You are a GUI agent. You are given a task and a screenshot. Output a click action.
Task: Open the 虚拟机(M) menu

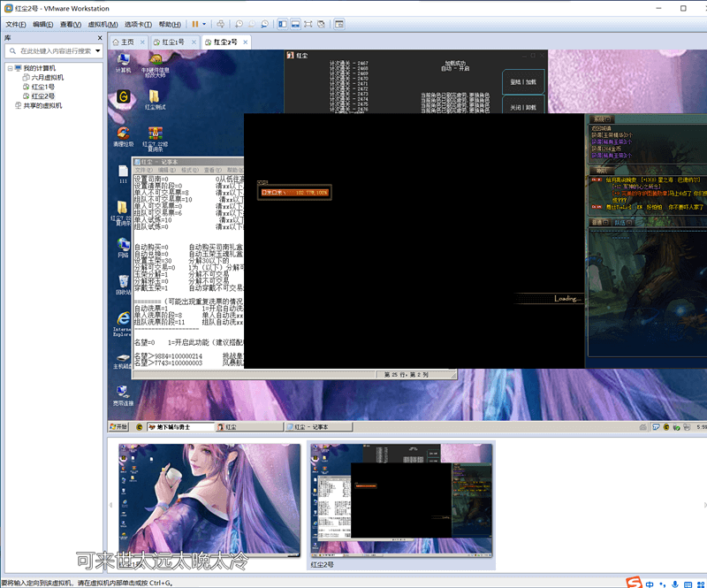(103, 25)
